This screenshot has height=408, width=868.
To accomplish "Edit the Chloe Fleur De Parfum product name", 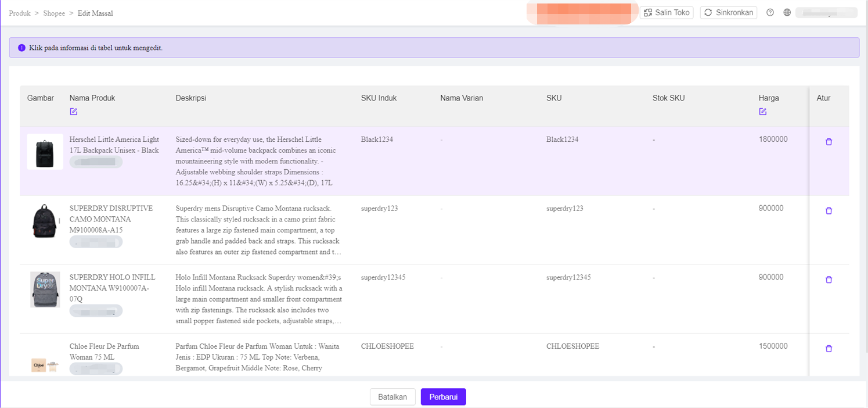I will (105, 352).
